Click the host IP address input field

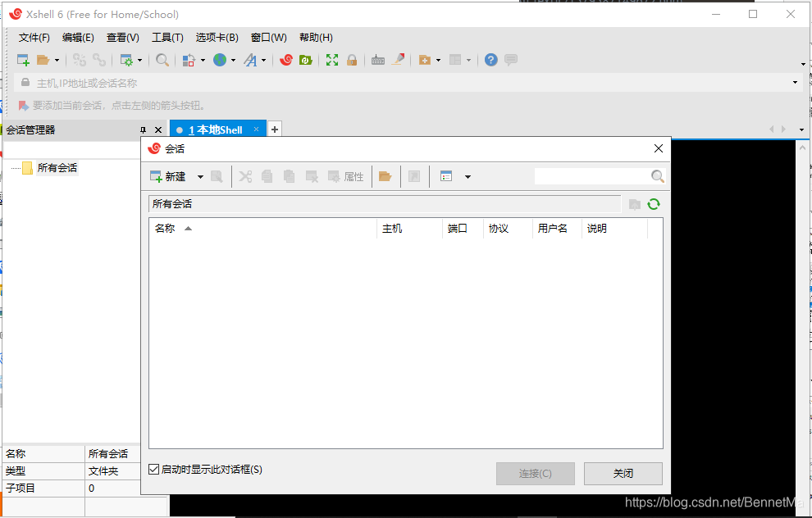coord(328,82)
